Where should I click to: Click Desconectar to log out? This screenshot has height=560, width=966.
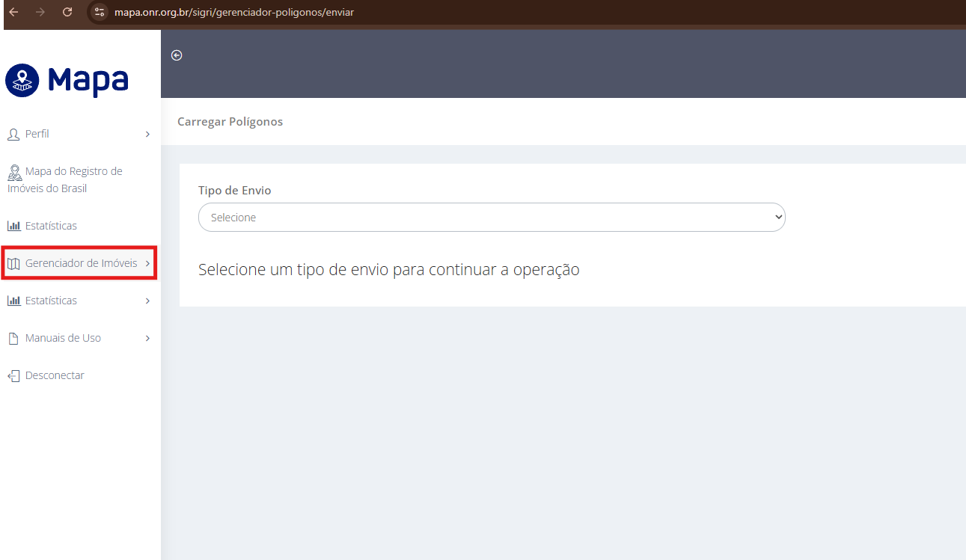[x=55, y=375]
